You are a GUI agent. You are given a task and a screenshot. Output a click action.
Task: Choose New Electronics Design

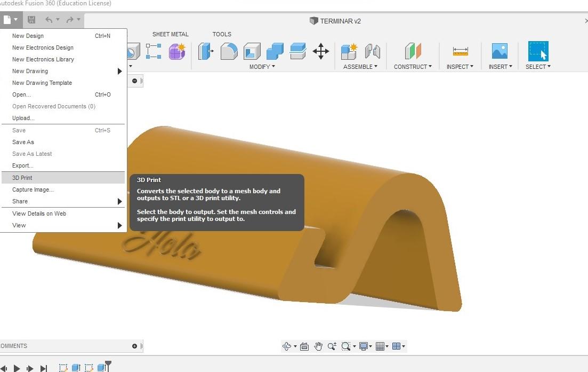tap(63, 48)
